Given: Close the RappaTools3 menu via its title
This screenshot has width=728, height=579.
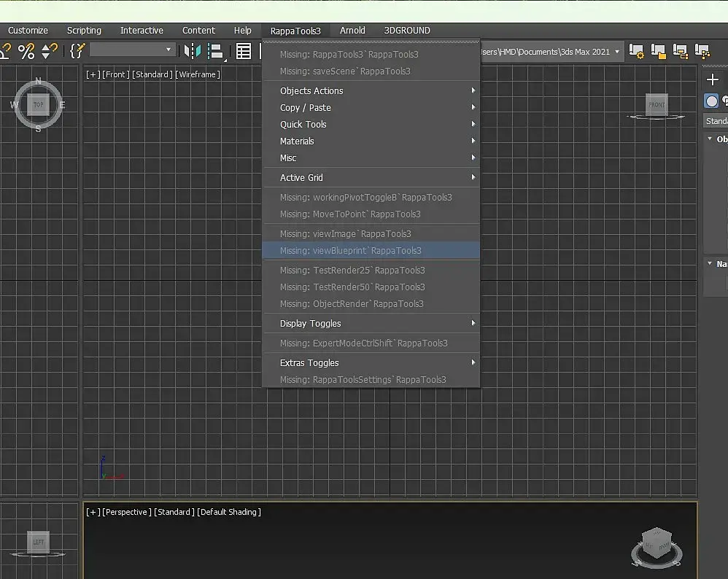Looking at the screenshot, I should tap(295, 31).
